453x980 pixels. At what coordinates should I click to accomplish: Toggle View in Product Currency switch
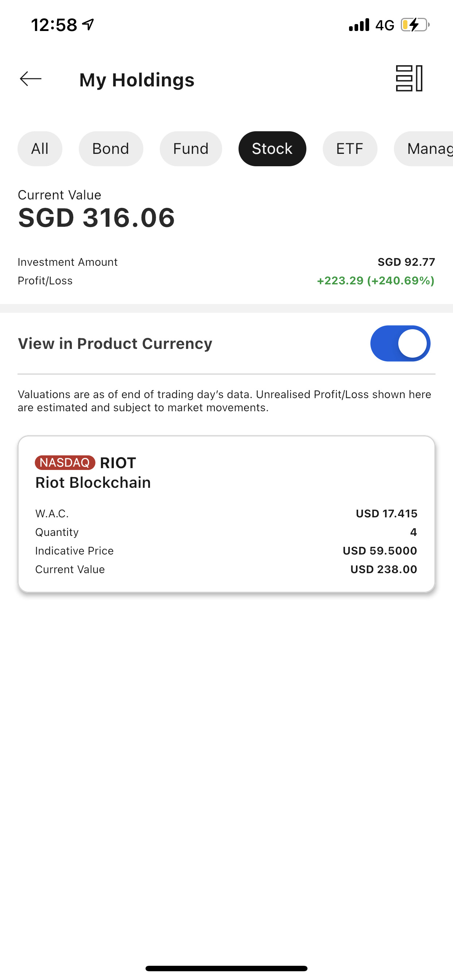tap(400, 343)
